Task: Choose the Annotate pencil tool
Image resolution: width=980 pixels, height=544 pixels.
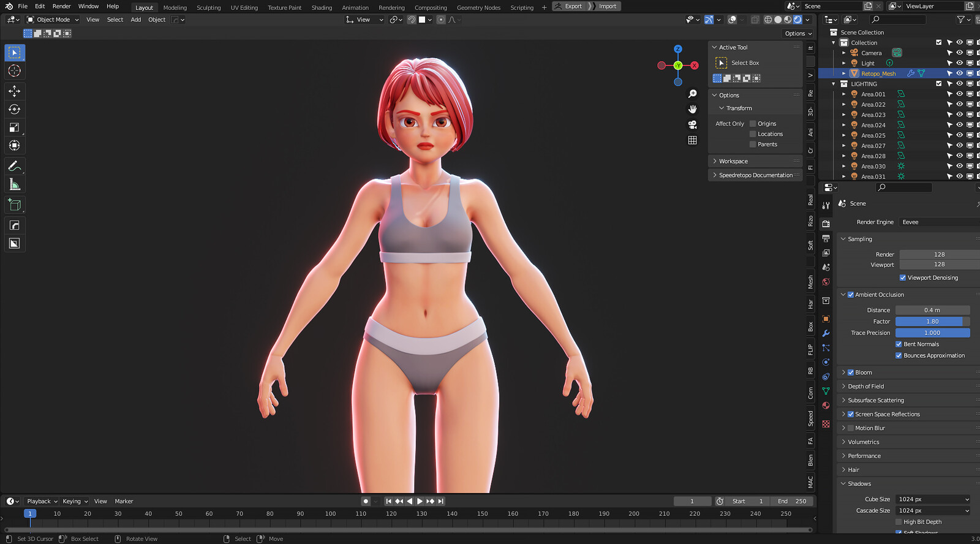Action: [x=15, y=166]
